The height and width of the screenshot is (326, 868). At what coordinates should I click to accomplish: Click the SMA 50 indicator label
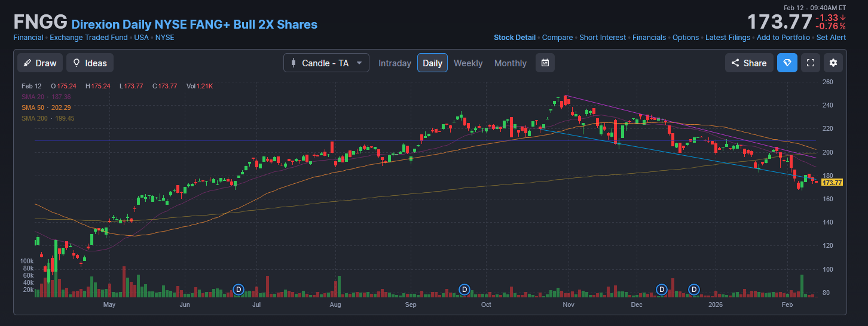[x=46, y=107]
